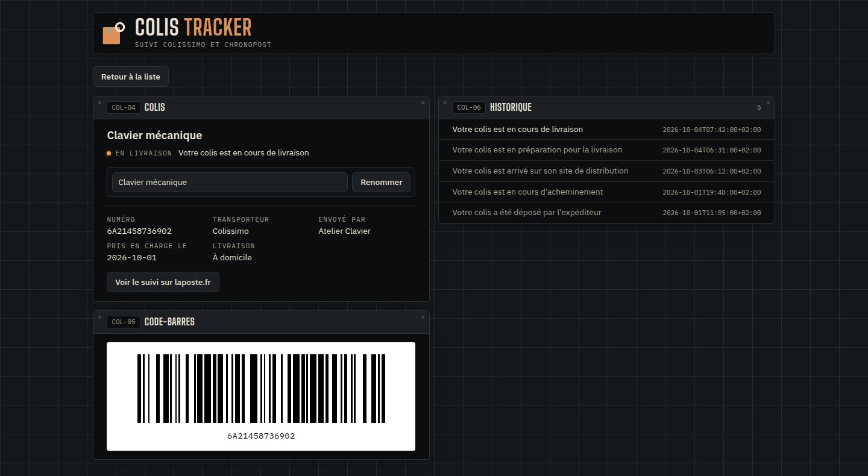Select row 'Votre colis est arrivé sur son site de distribution'
Screen dimensions: 868x476
click(x=606, y=171)
